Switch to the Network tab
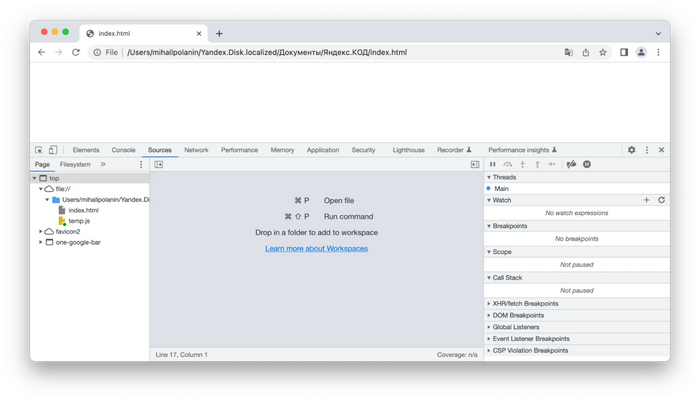 196,150
